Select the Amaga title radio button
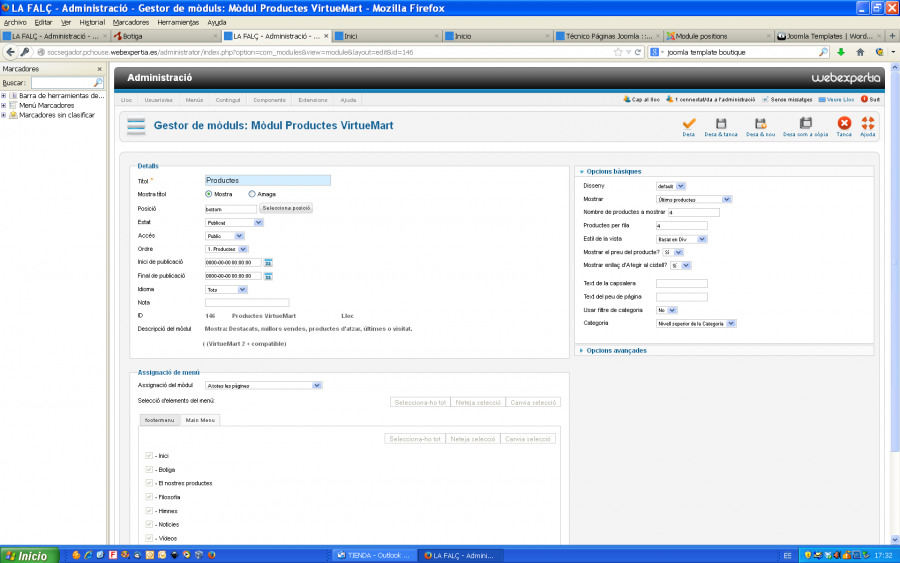Screen dimensions: 900x563 pos(251,194)
